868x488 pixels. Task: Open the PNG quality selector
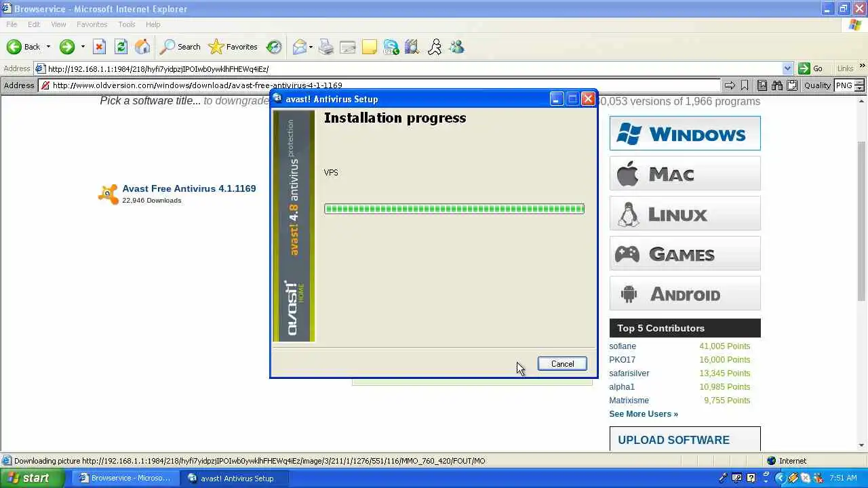coord(849,85)
